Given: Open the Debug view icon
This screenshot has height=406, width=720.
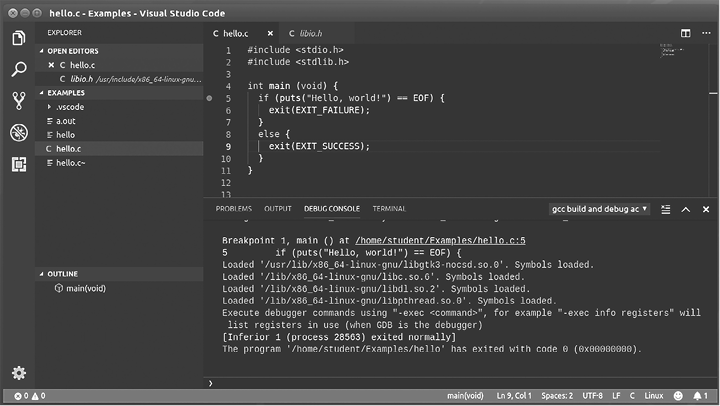Looking at the screenshot, I should pyautogui.click(x=18, y=133).
